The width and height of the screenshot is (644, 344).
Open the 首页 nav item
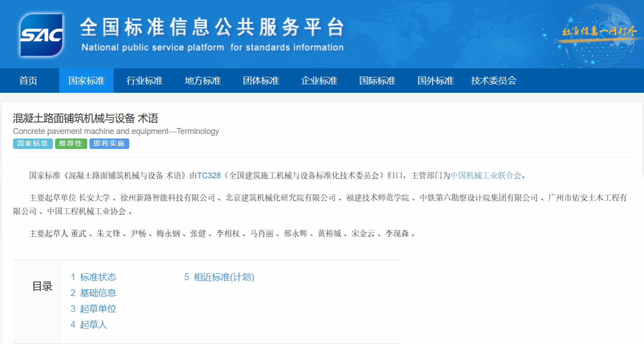28,81
